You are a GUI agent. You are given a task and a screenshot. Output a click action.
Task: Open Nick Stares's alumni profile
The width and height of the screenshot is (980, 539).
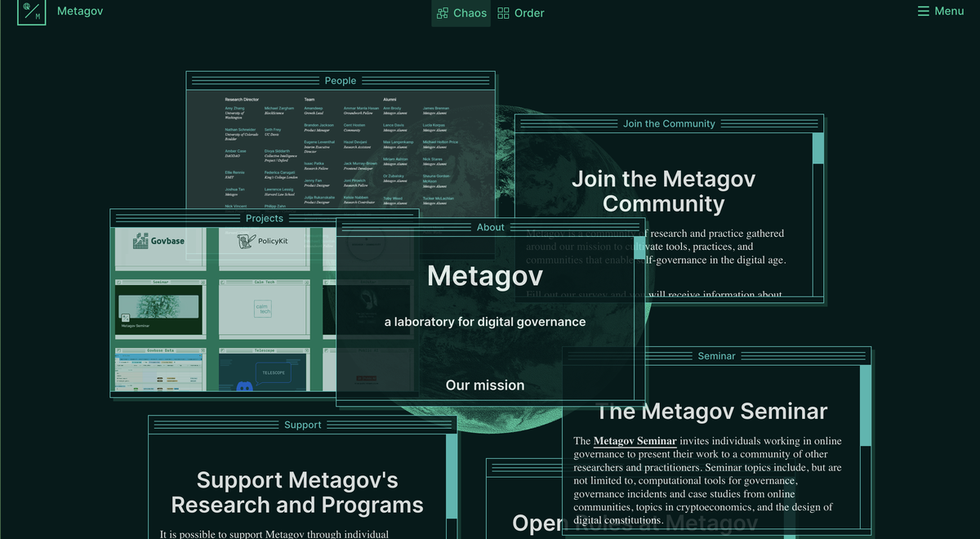(x=432, y=159)
